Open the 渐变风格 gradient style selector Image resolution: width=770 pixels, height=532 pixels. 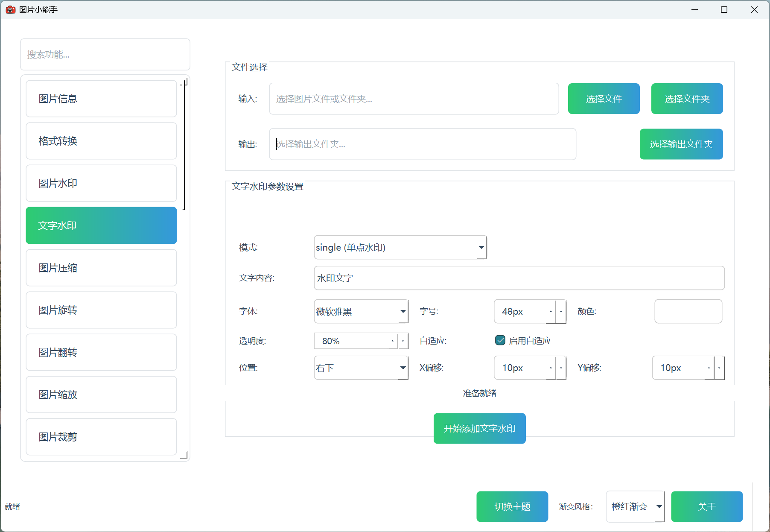pos(635,506)
